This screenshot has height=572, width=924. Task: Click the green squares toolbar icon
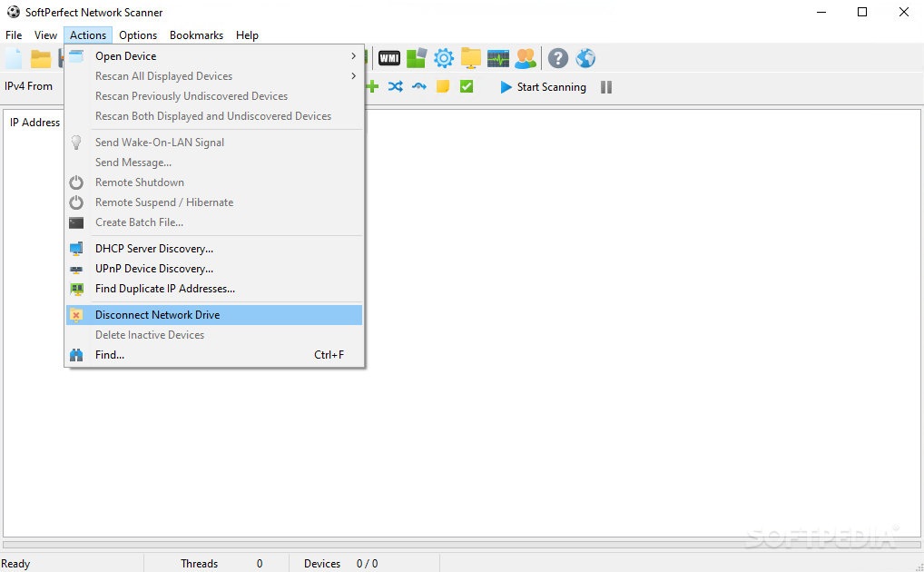tap(417, 58)
